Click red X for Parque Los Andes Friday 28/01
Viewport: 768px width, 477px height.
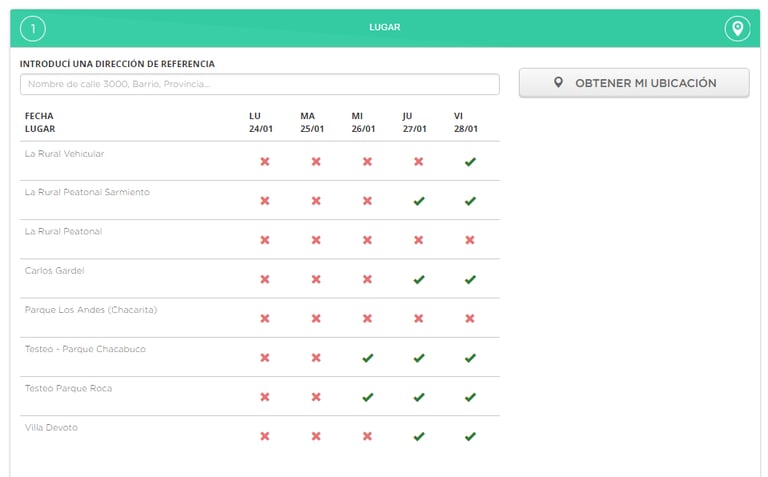470,319
